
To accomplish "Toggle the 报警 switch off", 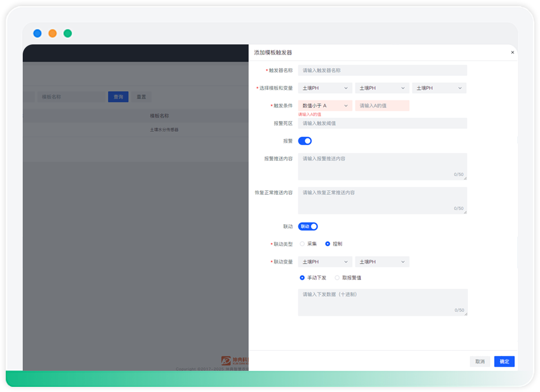I will pos(305,141).
